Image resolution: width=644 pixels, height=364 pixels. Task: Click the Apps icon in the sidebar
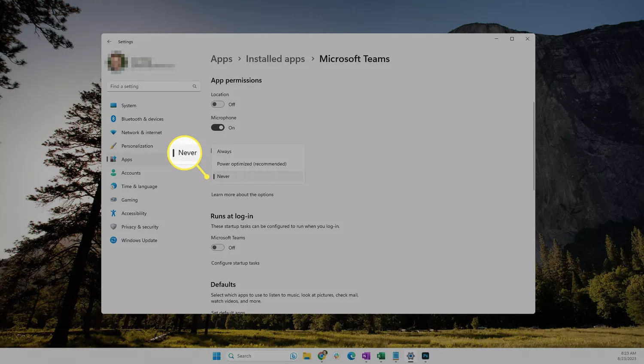tap(113, 159)
